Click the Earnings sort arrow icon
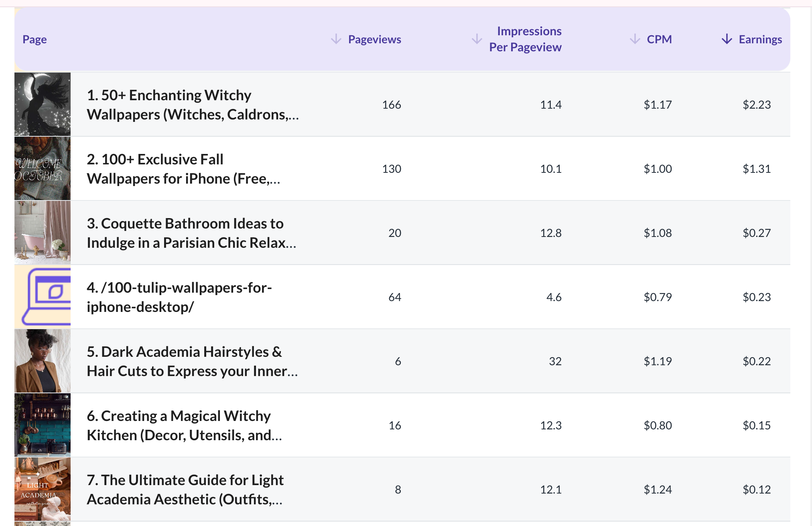 pos(727,39)
